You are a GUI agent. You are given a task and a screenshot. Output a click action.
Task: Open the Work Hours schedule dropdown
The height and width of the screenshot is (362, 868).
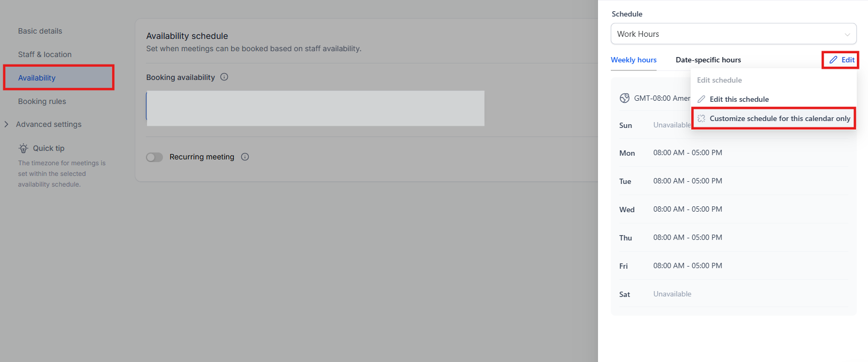point(733,34)
